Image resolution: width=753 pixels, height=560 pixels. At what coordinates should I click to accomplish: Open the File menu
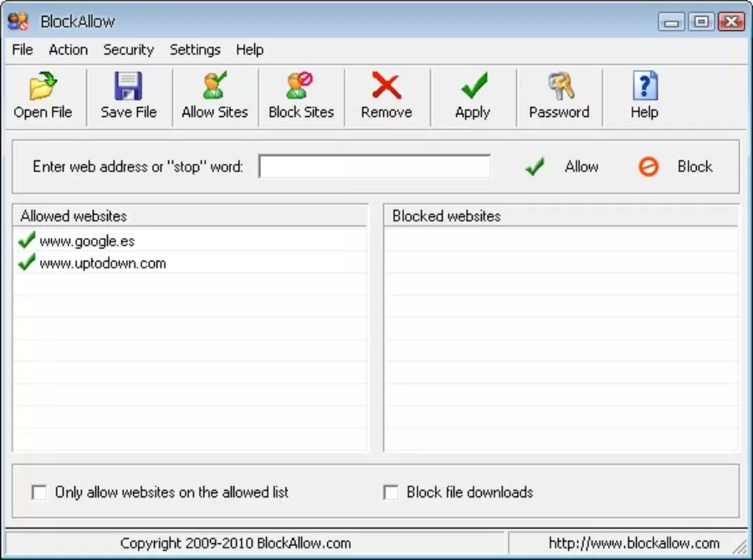click(x=22, y=50)
